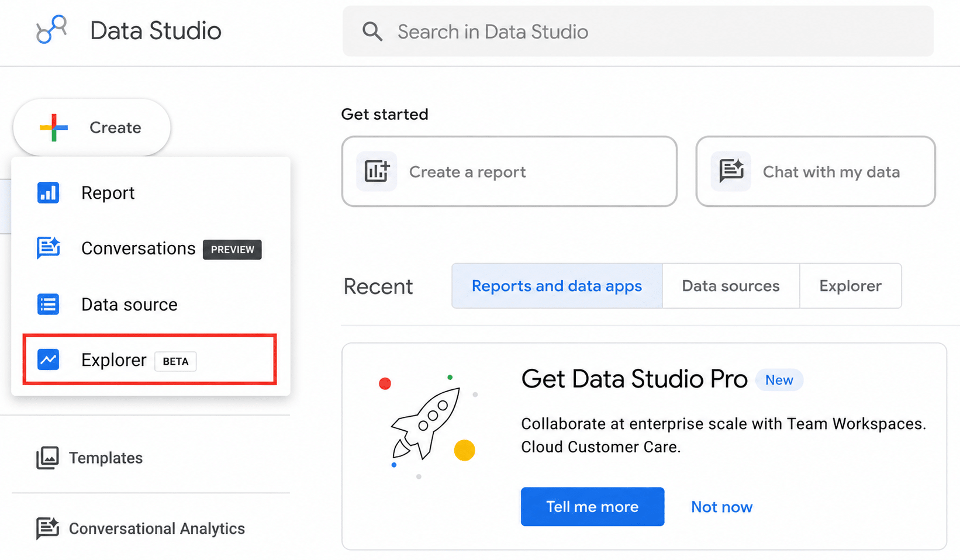Choose Data source from the Create menu
The image size is (960, 560).
(x=151, y=304)
